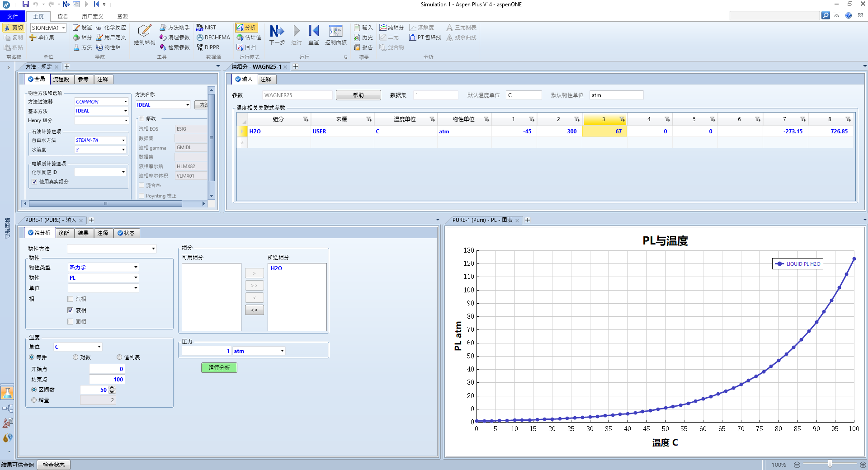Select the Increment (增量) radio button
Image resolution: width=868 pixels, height=470 pixels.
34,400
